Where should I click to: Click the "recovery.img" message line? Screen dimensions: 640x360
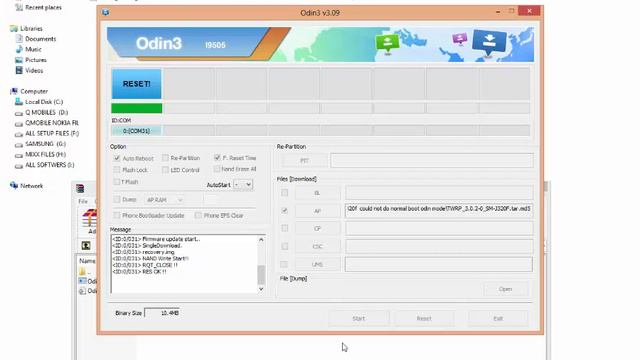tap(143, 252)
